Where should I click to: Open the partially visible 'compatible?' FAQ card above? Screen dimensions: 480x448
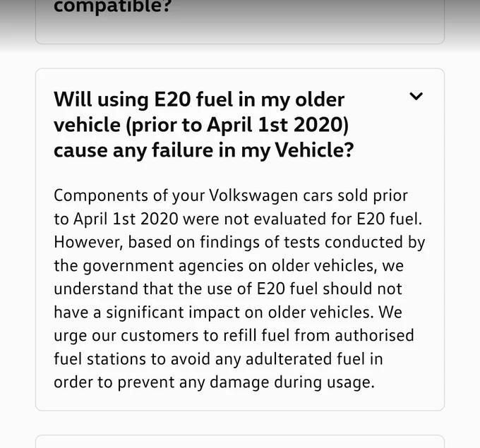[240, 21]
